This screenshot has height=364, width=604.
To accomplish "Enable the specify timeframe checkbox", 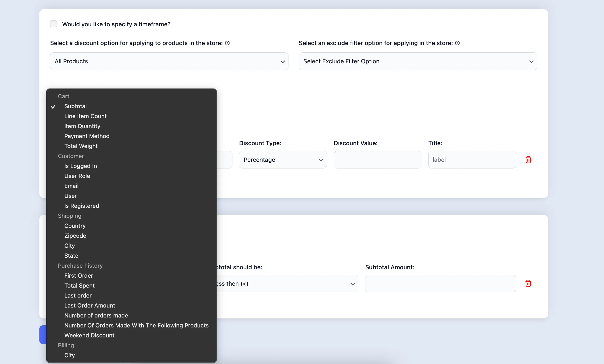I will click(53, 24).
